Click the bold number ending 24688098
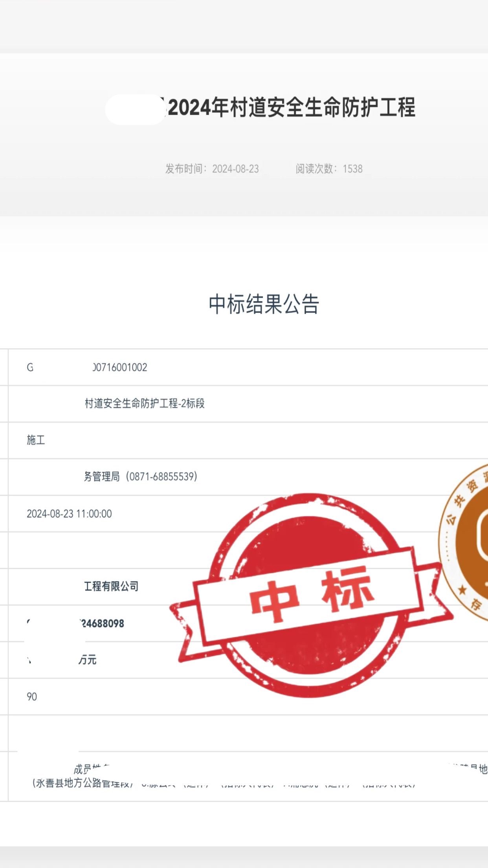Viewport: 488px width, 868px height. pyautogui.click(x=102, y=623)
